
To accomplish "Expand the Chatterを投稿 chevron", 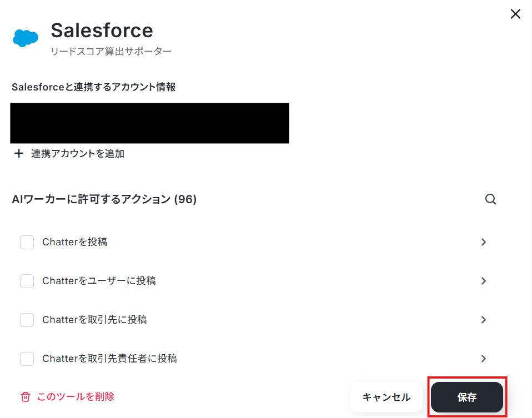I will (484, 242).
